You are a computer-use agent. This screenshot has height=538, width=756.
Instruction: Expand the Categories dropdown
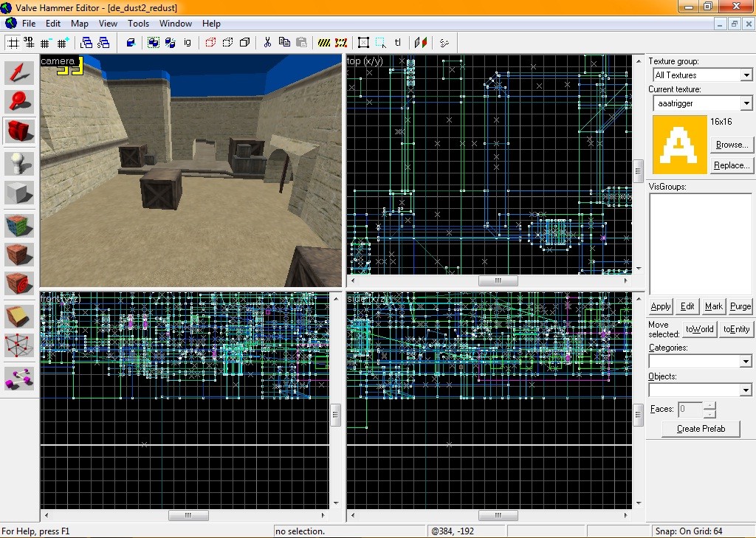(746, 362)
